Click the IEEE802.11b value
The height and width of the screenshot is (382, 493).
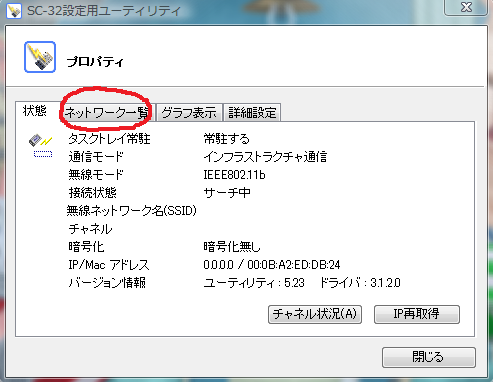234,175
